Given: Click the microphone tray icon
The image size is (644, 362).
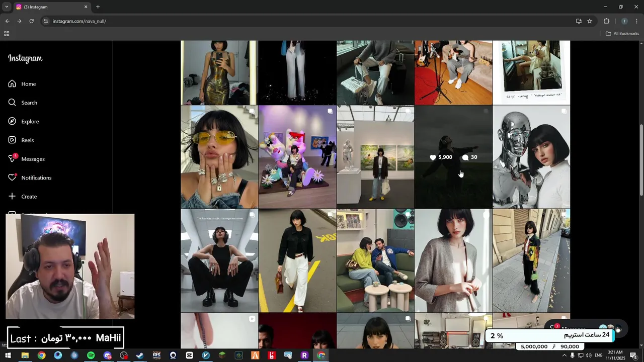Looking at the screenshot, I should pyautogui.click(x=572, y=355).
